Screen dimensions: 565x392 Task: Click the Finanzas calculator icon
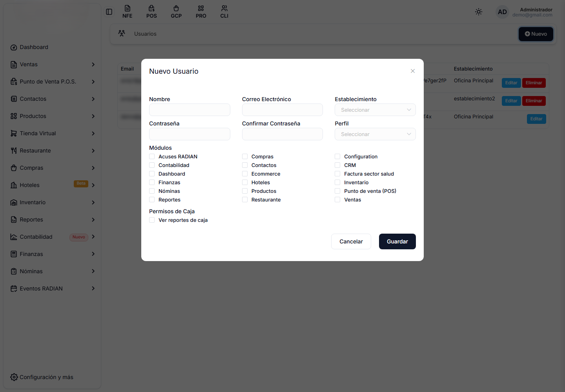(x=14, y=254)
